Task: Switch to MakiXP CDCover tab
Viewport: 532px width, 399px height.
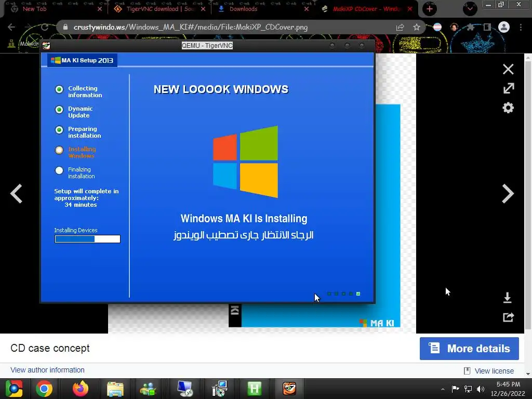Action: click(366, 9)
